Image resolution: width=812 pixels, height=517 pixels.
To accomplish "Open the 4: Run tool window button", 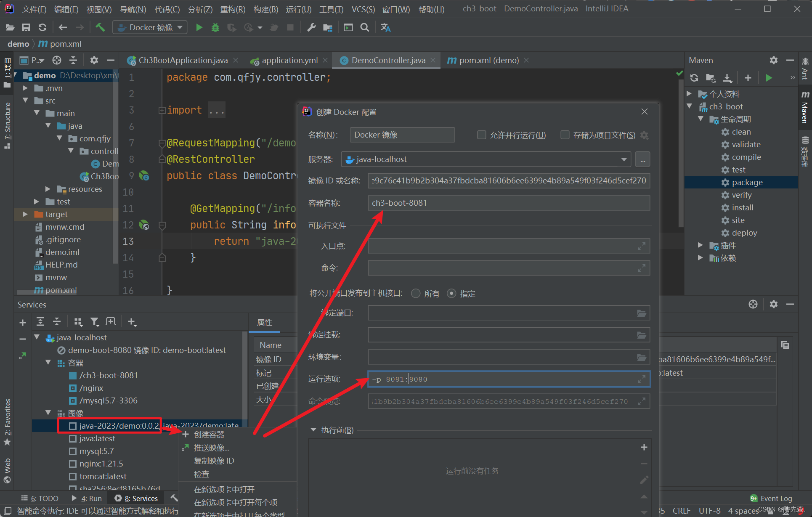I will pos(87,498).
